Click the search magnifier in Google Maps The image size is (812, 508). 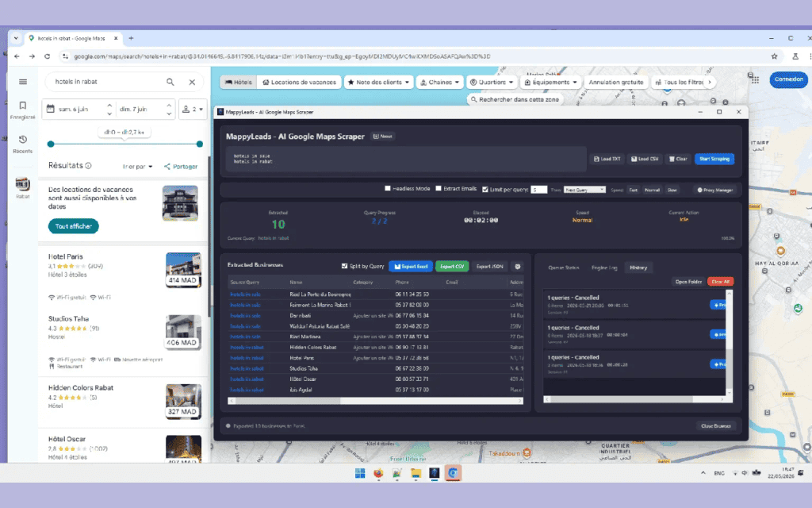click(170, 82)
